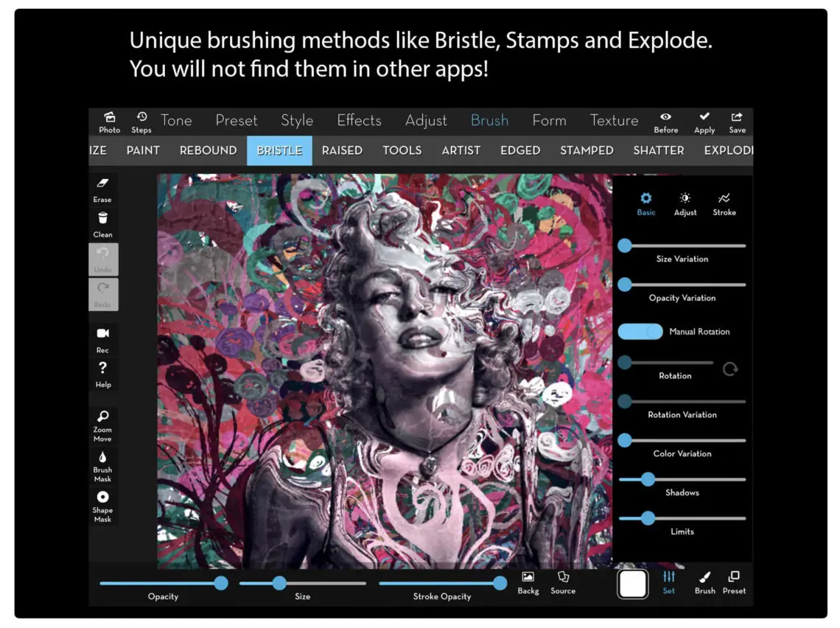
Task: Open the Photo import icon
Action: (109, 122)
